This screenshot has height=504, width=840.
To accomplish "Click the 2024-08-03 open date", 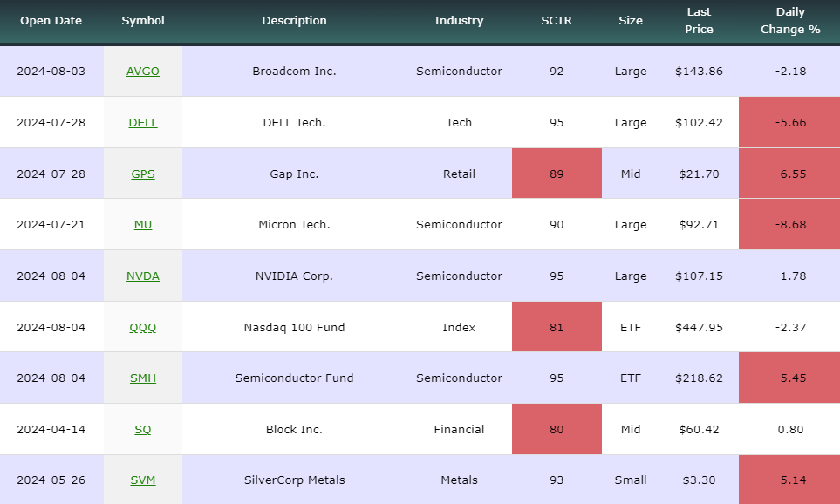I will pyautogui.click(x=51, y=72).
